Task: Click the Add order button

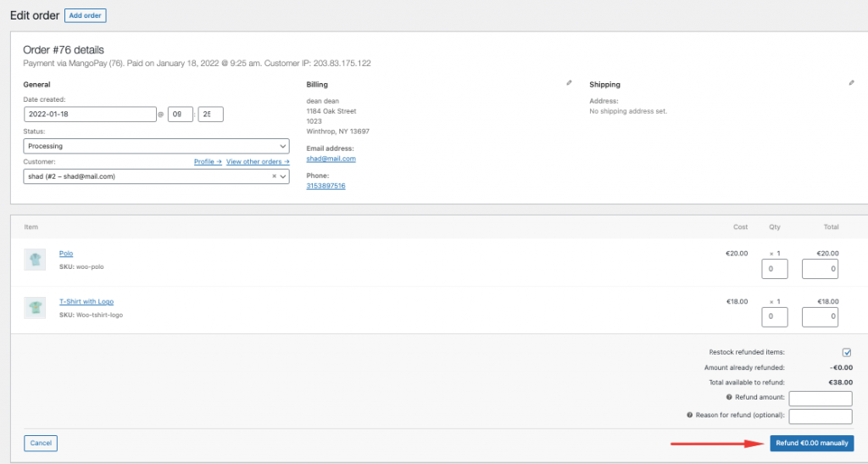Action: tap(86, 15)
